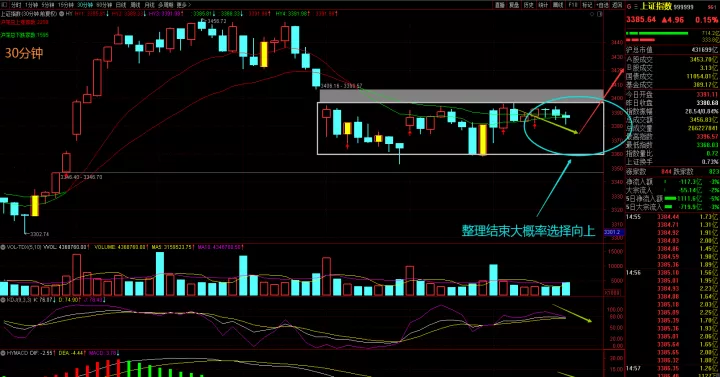Click the 标记 mark toolbar button
The width and height of the screenshot is (720, 377).
(587, 5)
